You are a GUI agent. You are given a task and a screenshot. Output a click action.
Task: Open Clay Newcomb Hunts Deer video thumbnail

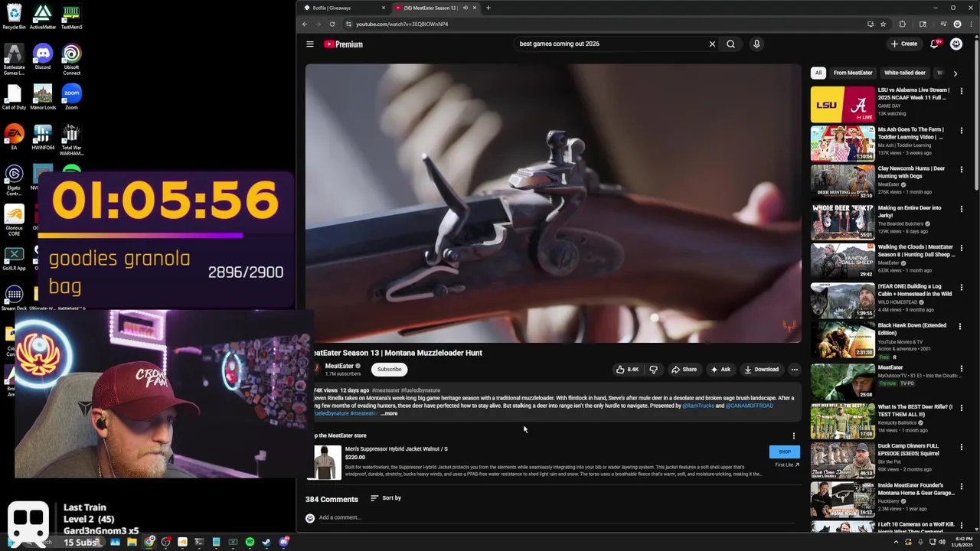pos(842,183)
